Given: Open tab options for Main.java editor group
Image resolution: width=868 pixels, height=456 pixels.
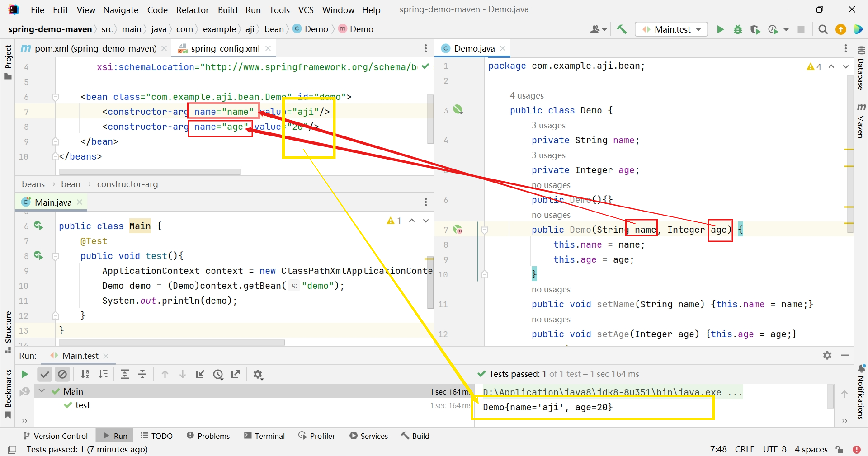Looking at the screenshot, I should coord(425,202).
